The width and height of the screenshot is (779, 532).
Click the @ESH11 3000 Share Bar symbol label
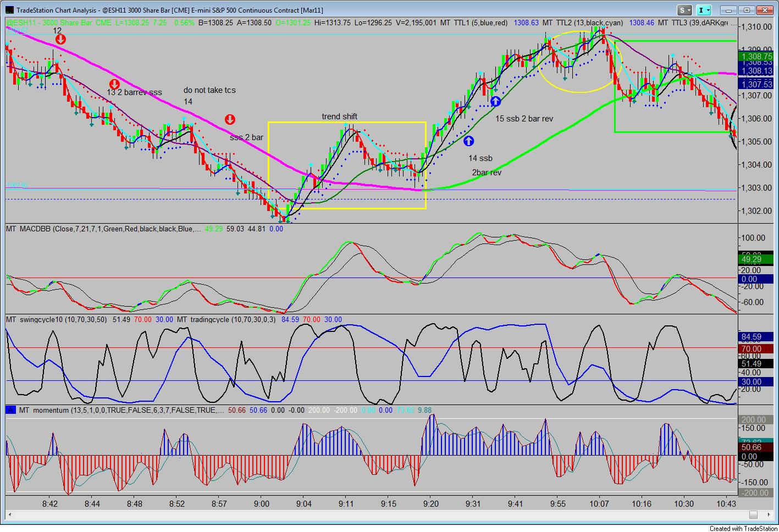click(x=58, y=23)
